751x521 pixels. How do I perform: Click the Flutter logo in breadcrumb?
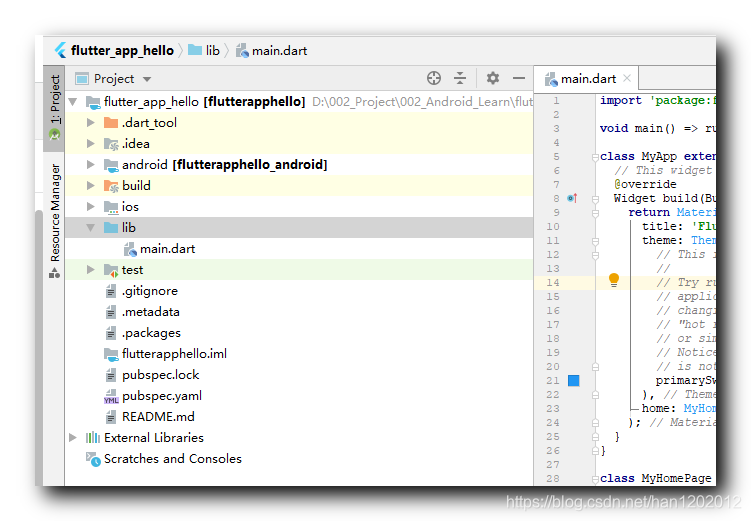(x=61, y=50)
